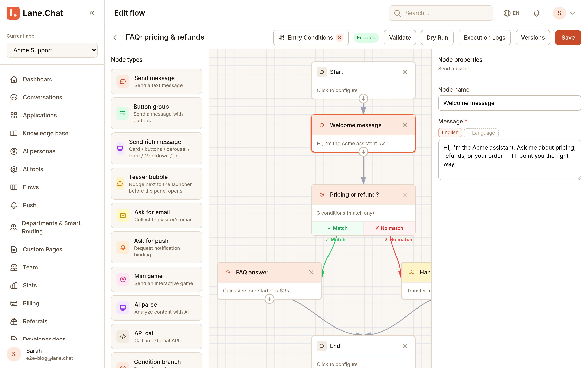The height and width of the screenshot is (368, 588).
Task: Select the No match branch output
Action: tap(389, 228)
